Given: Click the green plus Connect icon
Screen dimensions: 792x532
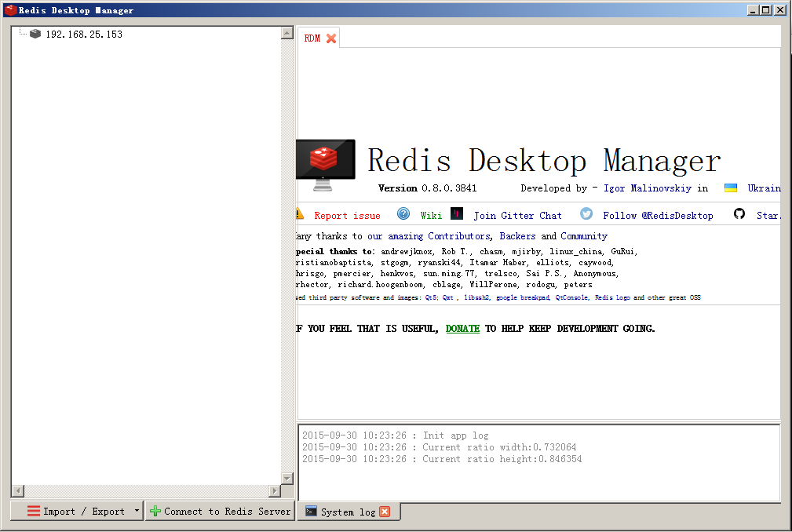Looking at the screenshot, I should (x=155, y=511).
